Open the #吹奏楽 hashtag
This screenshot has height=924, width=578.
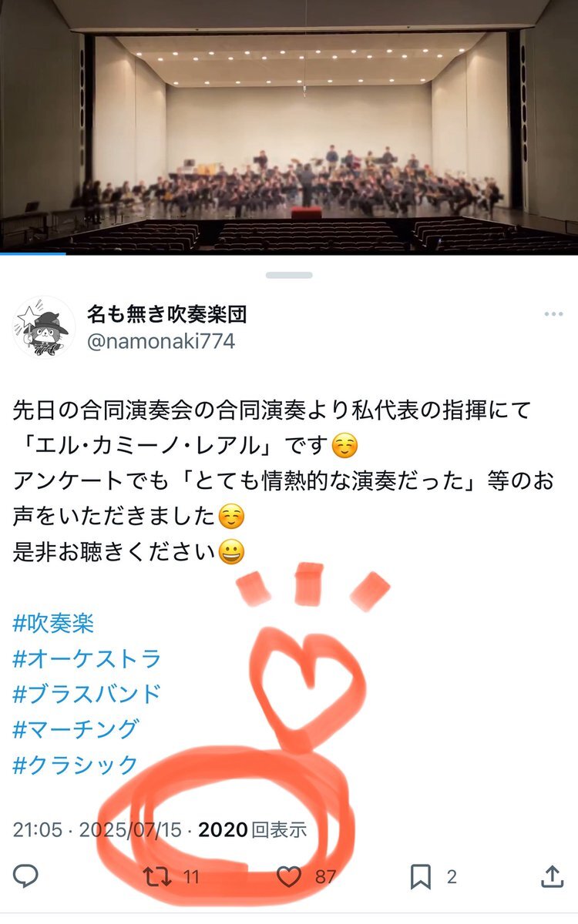click(x=54, y=623)
